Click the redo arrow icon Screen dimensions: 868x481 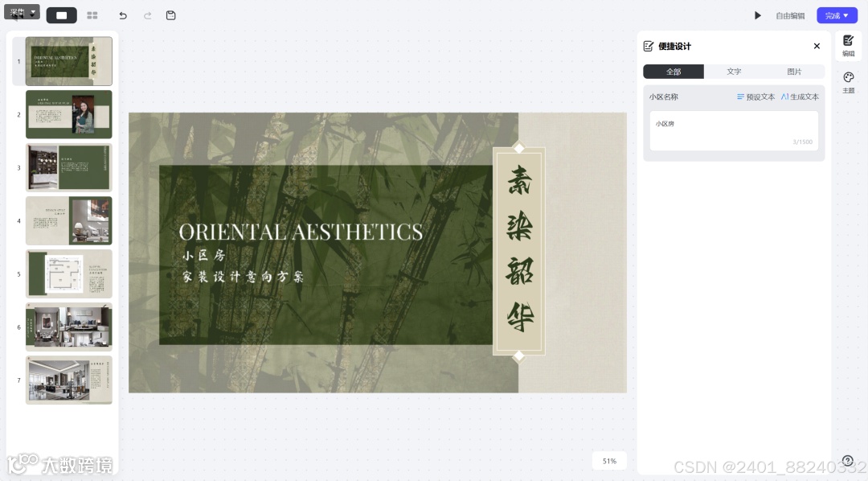tap(147, 15)
